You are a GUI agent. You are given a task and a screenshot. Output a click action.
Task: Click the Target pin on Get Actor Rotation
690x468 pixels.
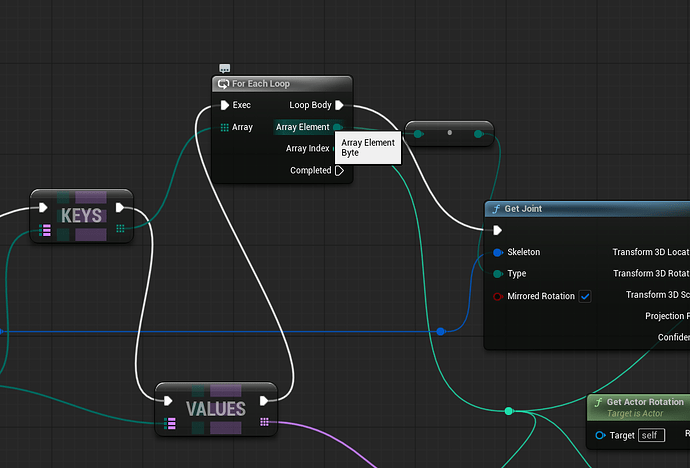[600, 435]
